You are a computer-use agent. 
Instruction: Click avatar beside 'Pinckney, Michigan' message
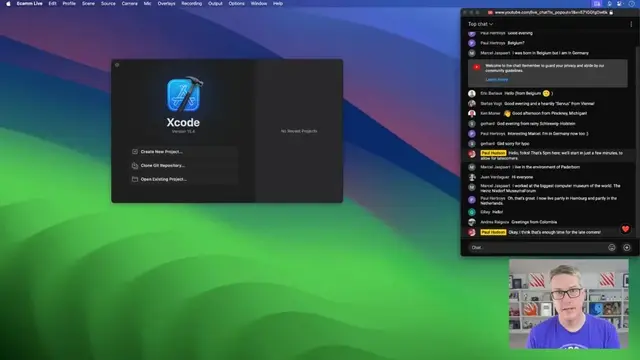coord(472,113)
